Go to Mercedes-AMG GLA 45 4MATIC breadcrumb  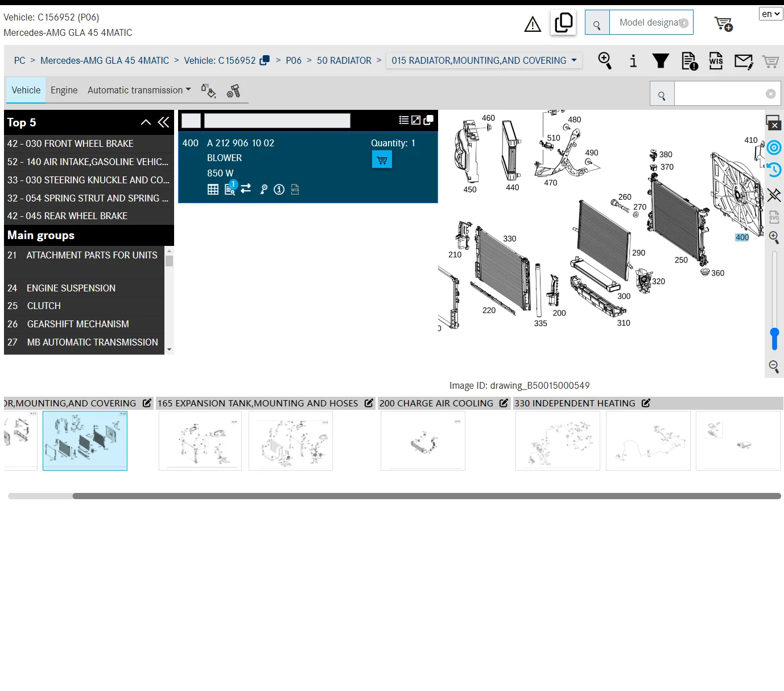point(105,60)
